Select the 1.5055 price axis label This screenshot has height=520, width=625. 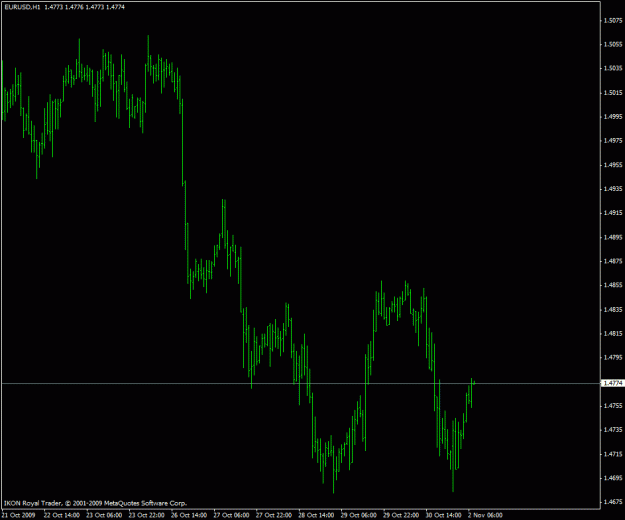point(613,44)
